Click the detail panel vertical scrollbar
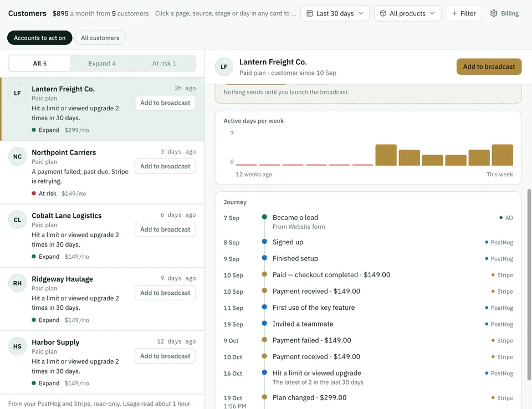 [529, 285]
